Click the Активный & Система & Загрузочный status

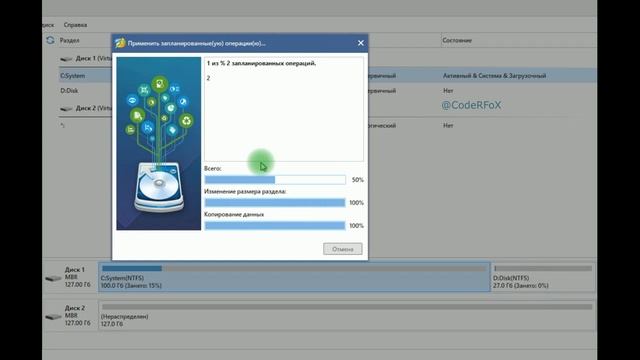[494, 76]
